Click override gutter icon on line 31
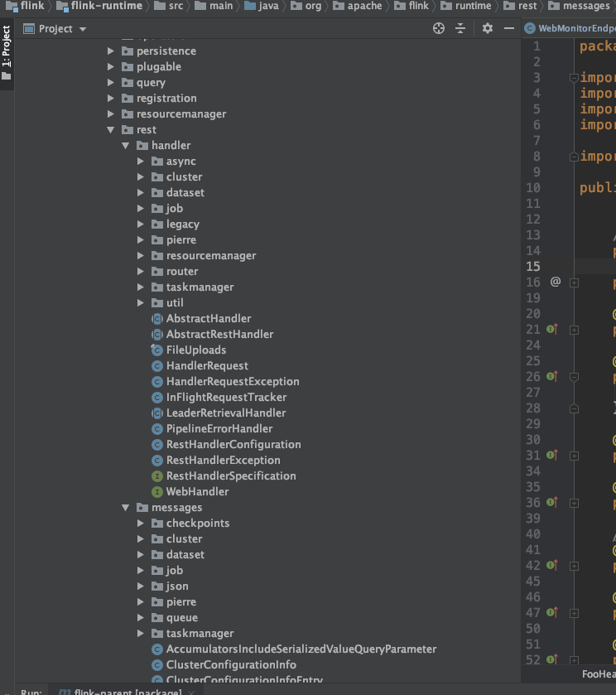This screenshot has height=695, width=616. point(551,455)
